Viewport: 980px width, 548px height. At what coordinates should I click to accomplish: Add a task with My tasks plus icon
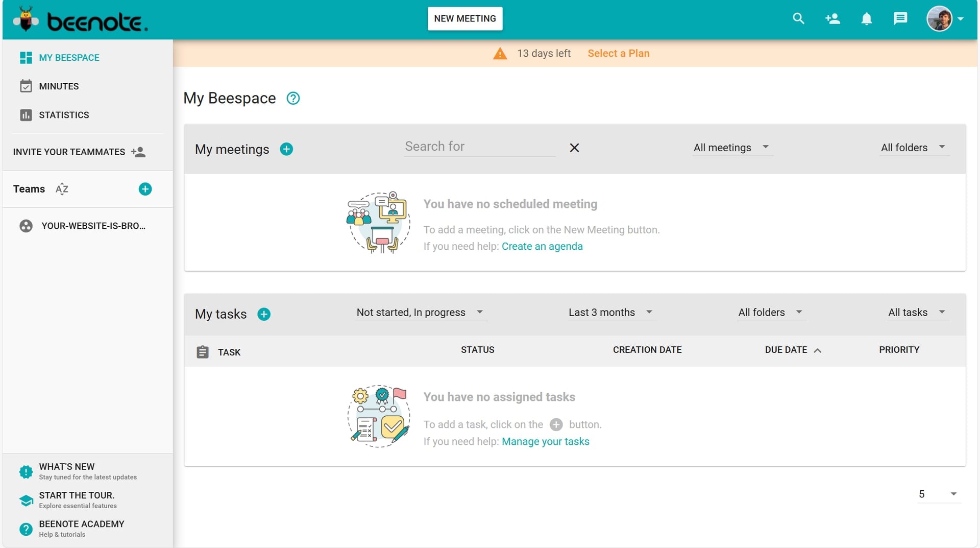[x=264, y=314]
